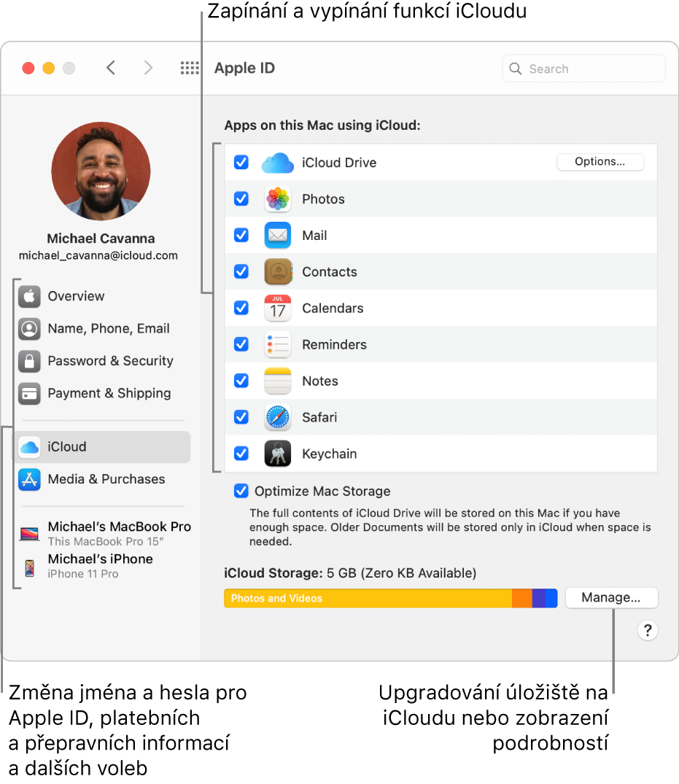The height and width of the screenshot is (784, 679).
Task: Click the Calendars app icon
Action: tap(277, 308)
